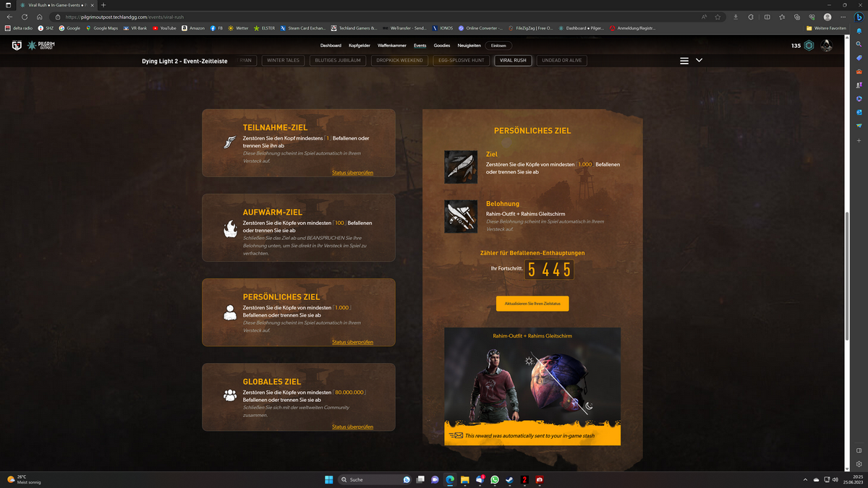868x488 pixels.
Task: Open Steam from the taskbar
Action: pos(509,479)
